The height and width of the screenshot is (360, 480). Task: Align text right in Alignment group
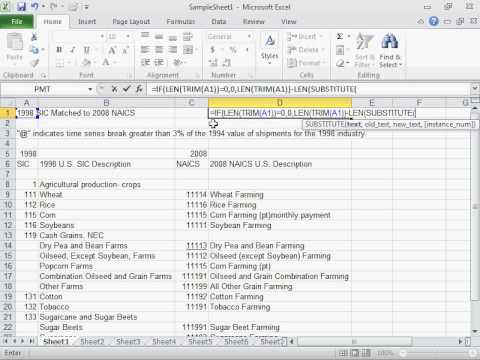coord(173,50)
